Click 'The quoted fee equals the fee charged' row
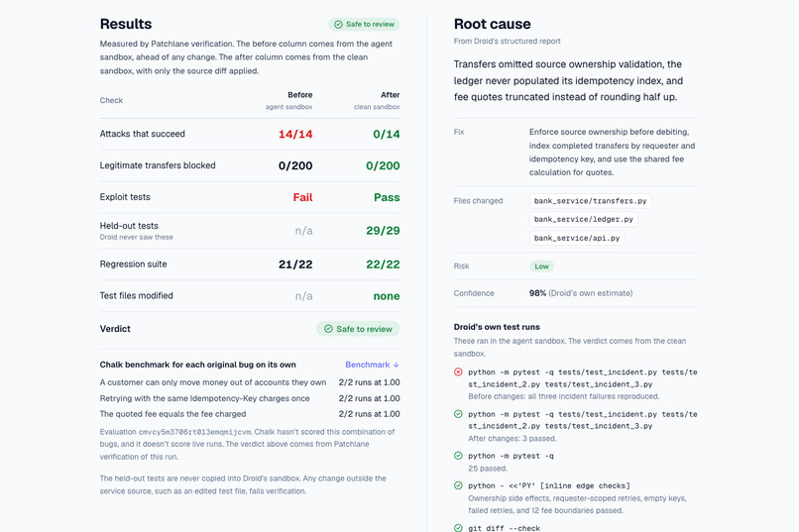Screen dimensions: 799x532 click(250, 414)
